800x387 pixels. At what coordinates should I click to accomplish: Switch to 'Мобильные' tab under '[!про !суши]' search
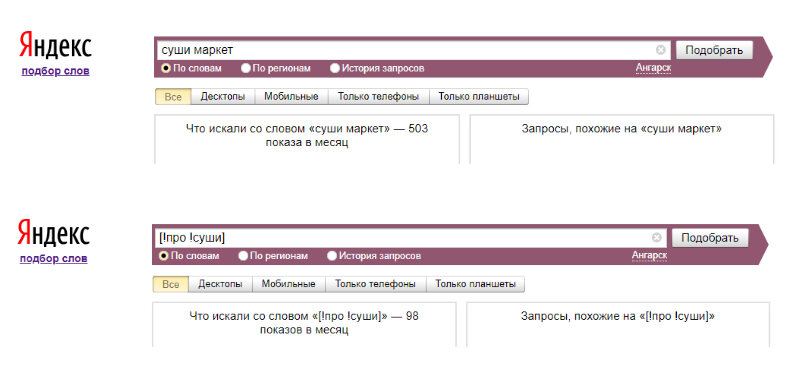[288, 284]
